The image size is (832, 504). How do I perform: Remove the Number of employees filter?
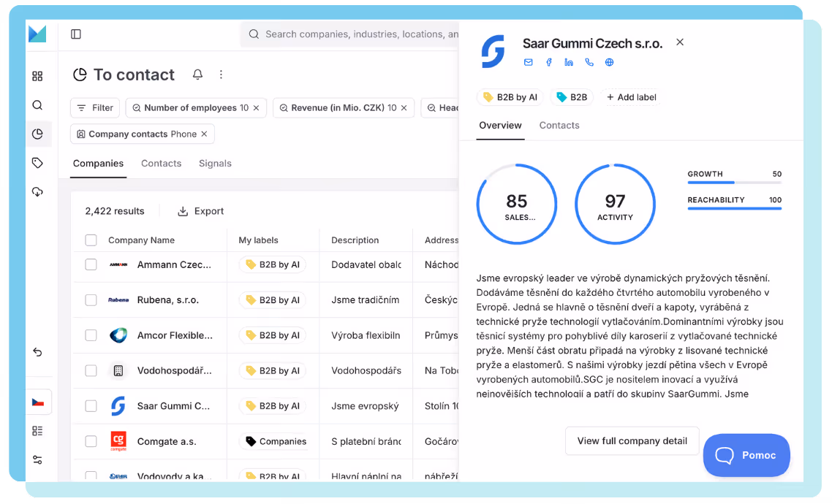pyautogui.click(x=257, y=107)
